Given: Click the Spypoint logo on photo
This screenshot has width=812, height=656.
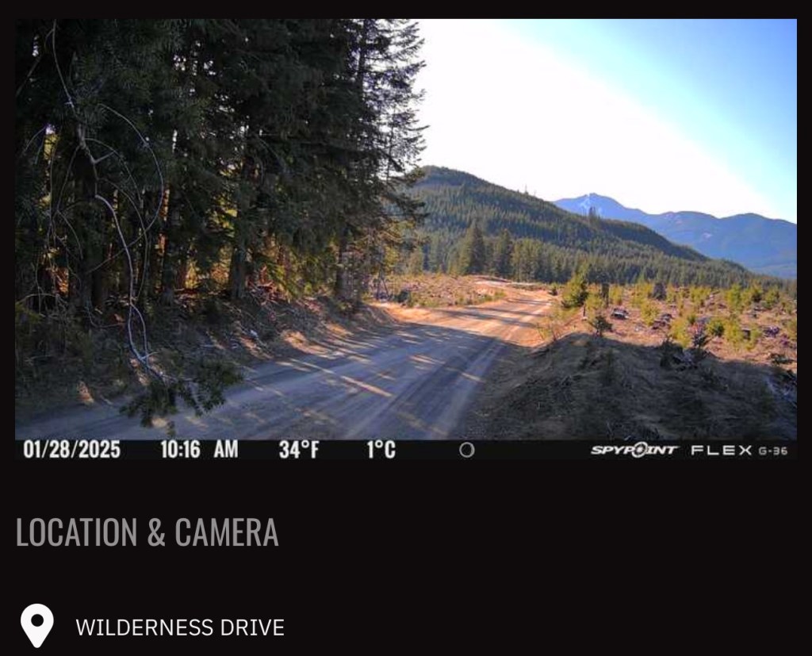Looking at the screenshot, I should click(x=634, y=450).
